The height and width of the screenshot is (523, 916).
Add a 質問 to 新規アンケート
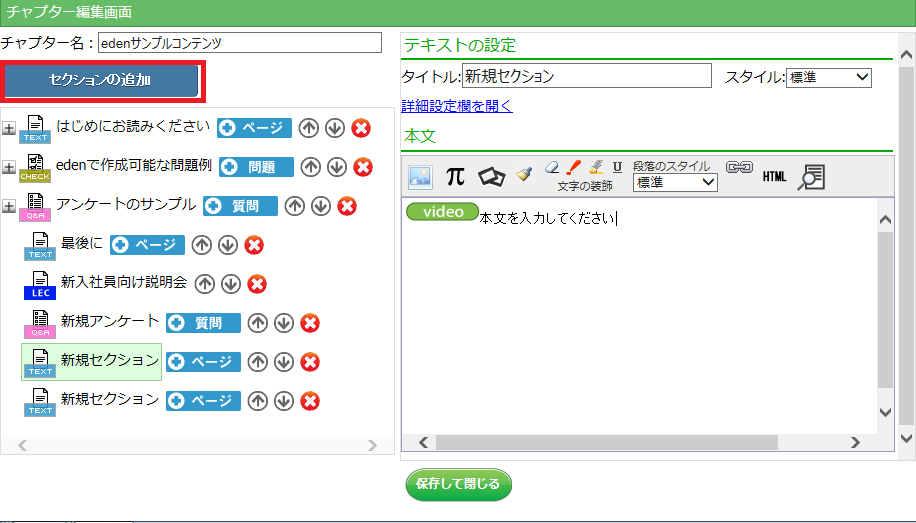(x=203, y=323)
